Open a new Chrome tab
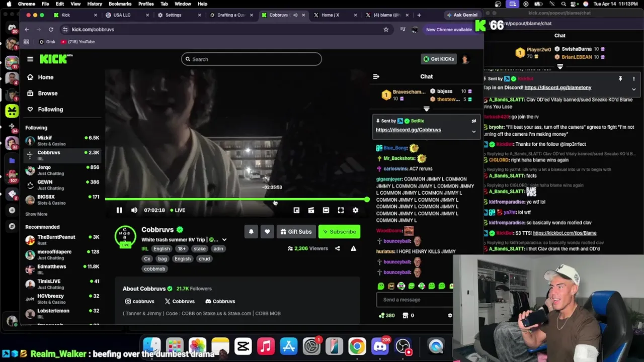644x362 pixels. click(419, 15)
